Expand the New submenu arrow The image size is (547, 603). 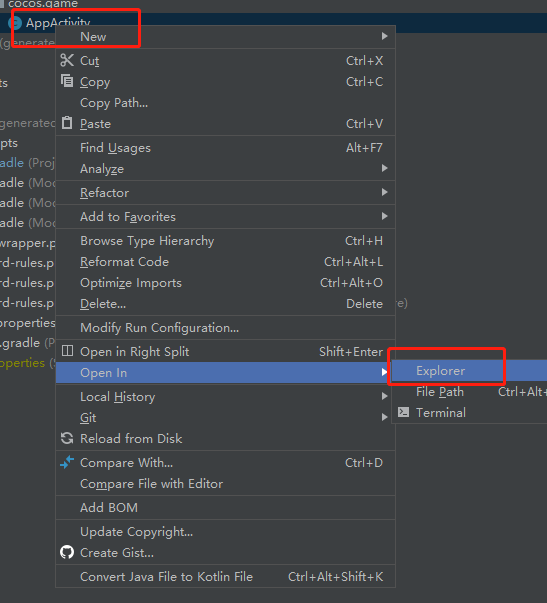pos(384,36)
